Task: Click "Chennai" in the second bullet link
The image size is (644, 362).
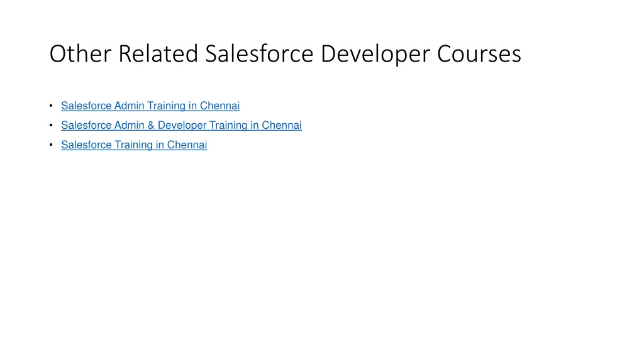Action: tap(282, 125)
